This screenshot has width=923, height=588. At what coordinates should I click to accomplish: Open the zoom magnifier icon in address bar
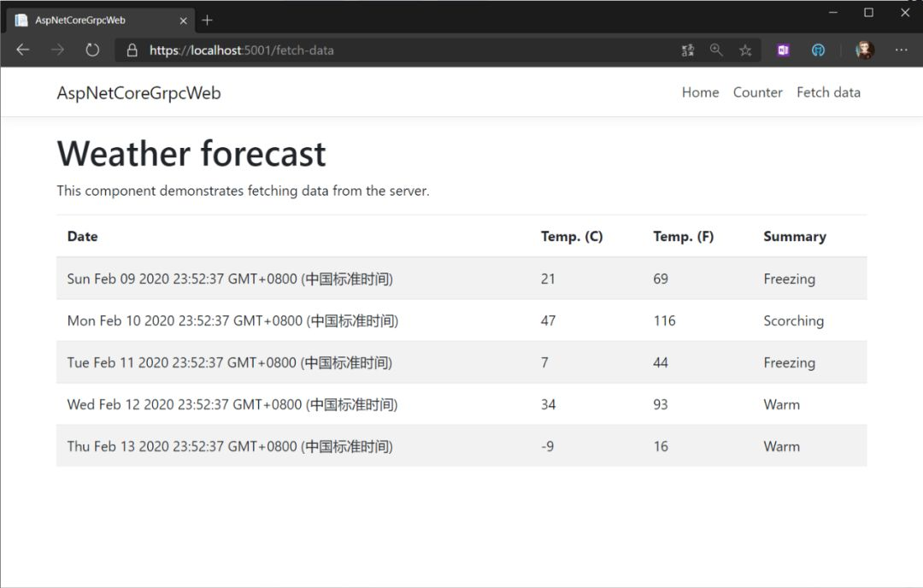716,50
